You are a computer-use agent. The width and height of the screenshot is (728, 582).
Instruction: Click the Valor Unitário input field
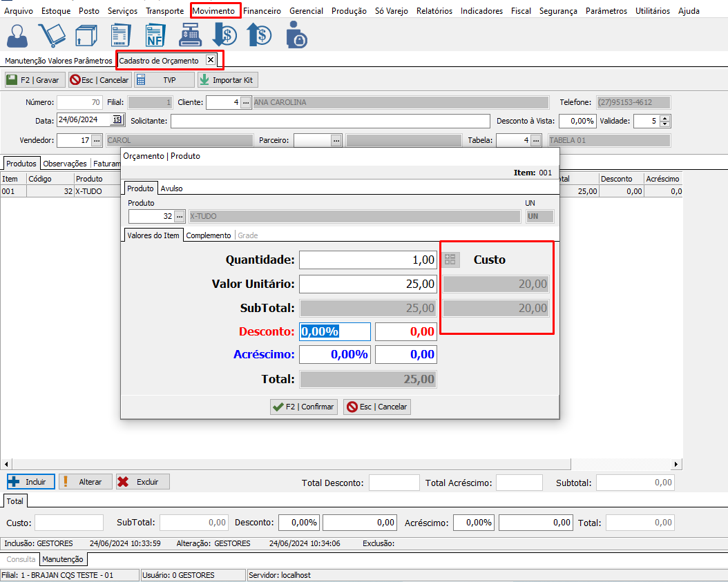pyautogui.click(x=368, y=284)
